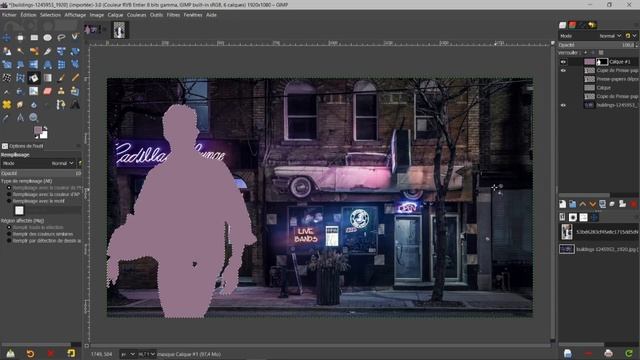Open the zoom percentage dropdown in status bar

pos(147,354)
